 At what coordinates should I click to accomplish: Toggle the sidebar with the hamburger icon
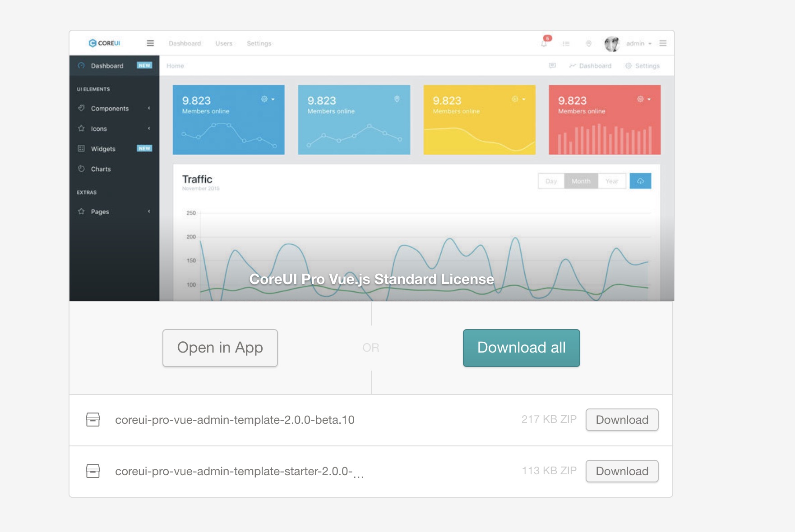(150, 43)
